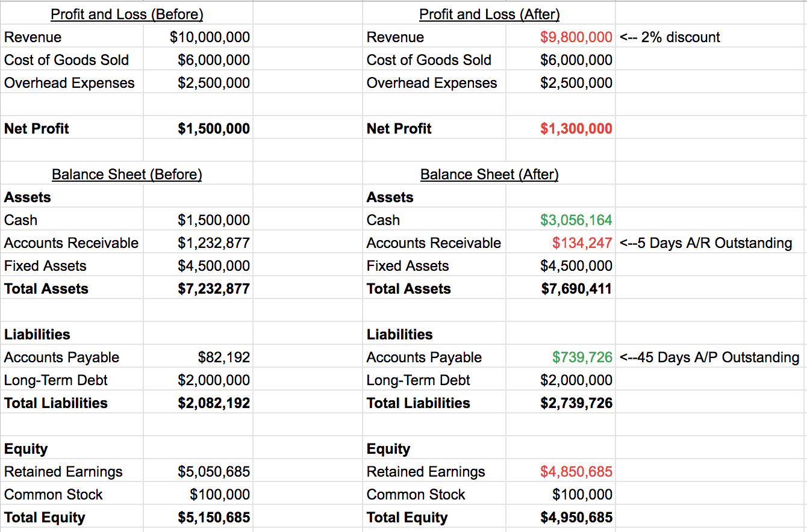
Task: Click the After 'Common Stock' label cell
Action: click(x=416, y=495)
